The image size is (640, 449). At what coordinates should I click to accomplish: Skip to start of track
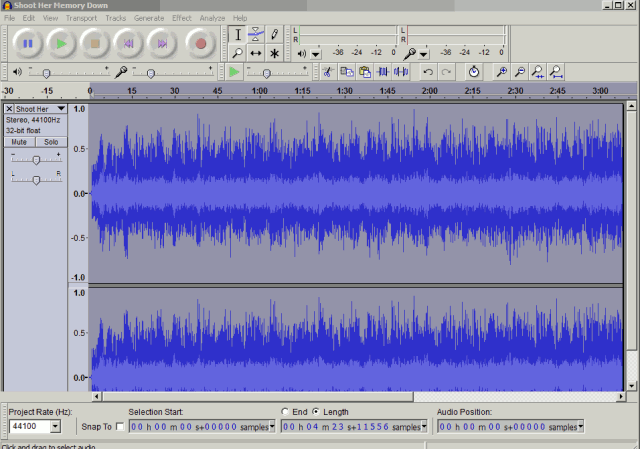[x=129, y=43]
